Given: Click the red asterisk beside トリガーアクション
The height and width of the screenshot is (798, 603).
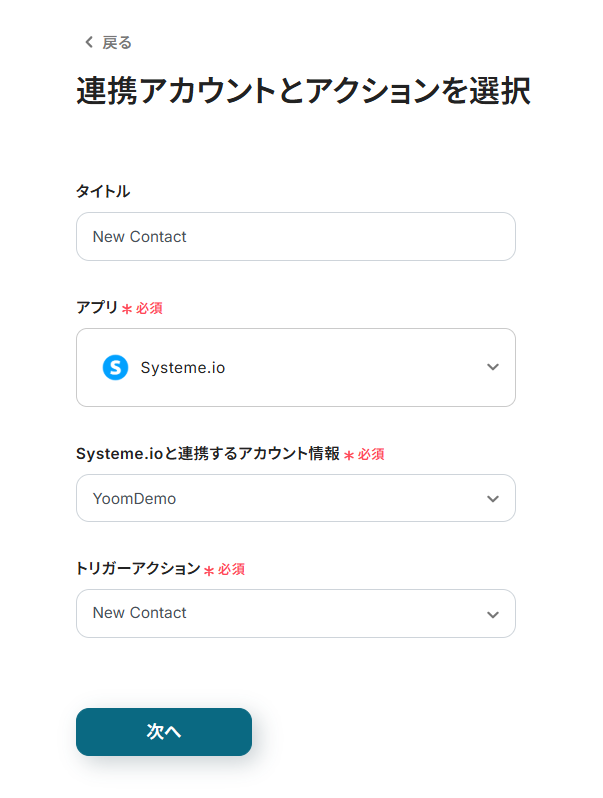Looking at the screenshot, I should (209, 570).
